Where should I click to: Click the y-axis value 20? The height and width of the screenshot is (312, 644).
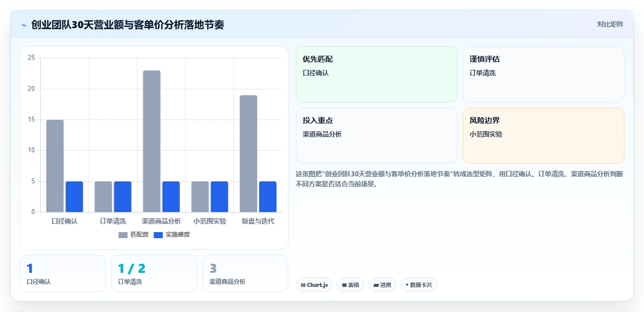pos(31,89)
